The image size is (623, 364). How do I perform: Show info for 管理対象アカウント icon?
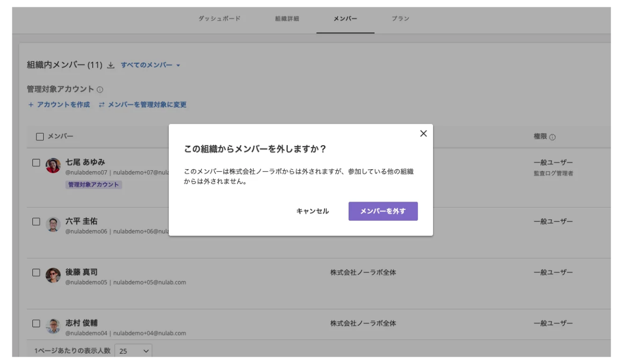click(100, 90)
